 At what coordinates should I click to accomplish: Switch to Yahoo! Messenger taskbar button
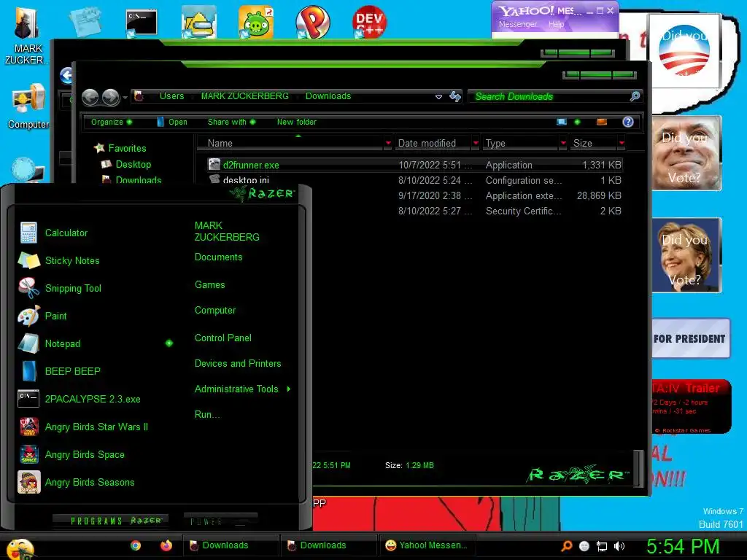point(427,545)
